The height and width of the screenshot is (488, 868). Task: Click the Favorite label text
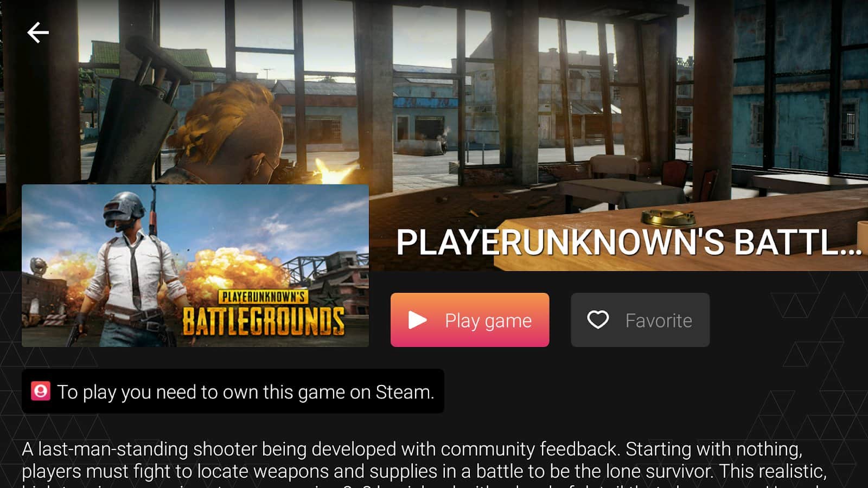tap(659, 320)
